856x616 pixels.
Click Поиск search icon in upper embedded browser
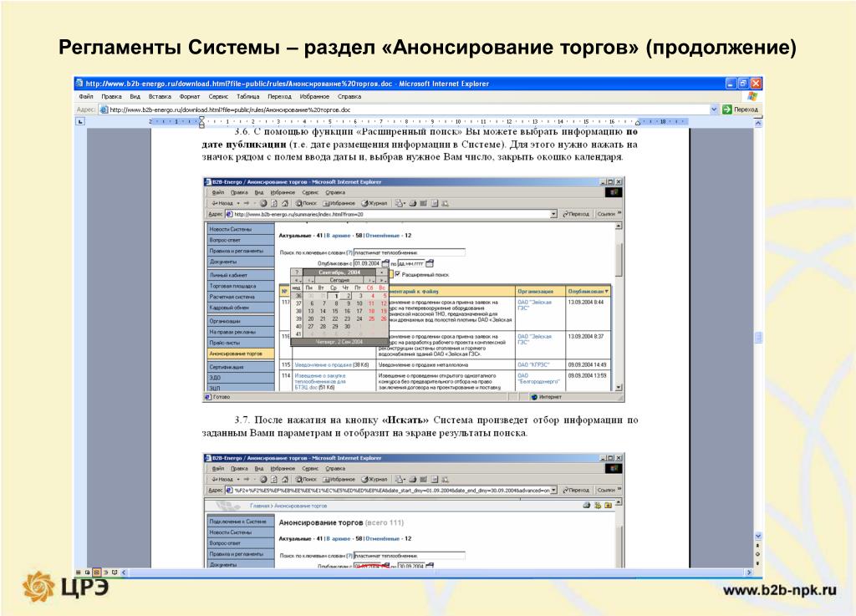tap(306, 203)
